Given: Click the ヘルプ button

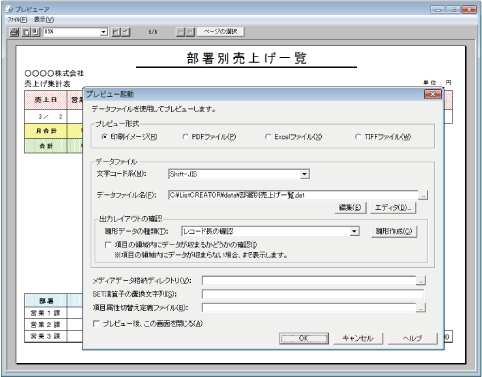Looking at the screenshot, I should click(x=413, y=338).
